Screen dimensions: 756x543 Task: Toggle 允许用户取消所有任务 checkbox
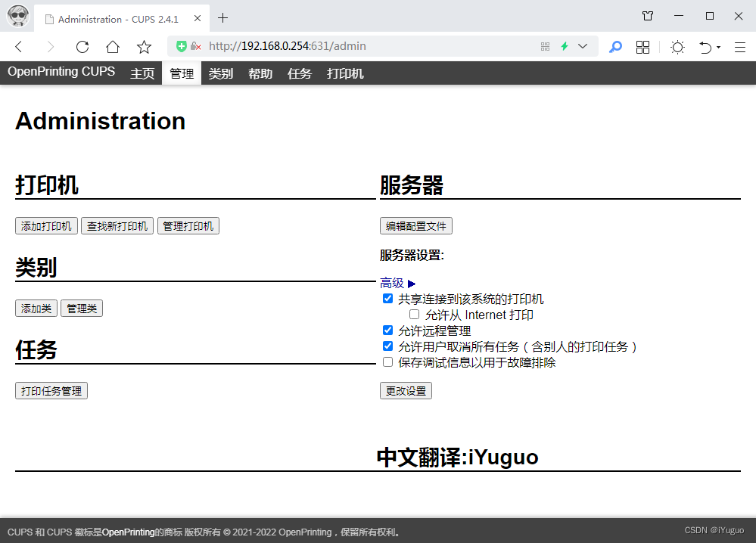pos(387,346)
